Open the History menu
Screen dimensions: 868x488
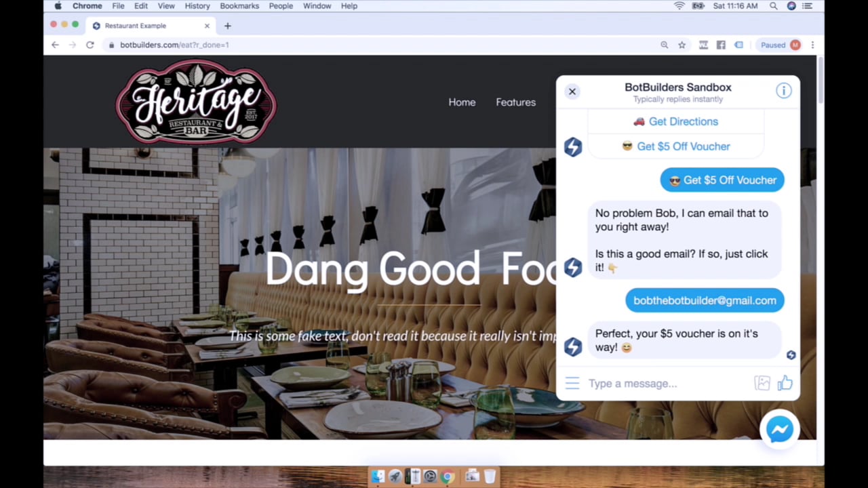pyautogui.click(x=197, y=5)
